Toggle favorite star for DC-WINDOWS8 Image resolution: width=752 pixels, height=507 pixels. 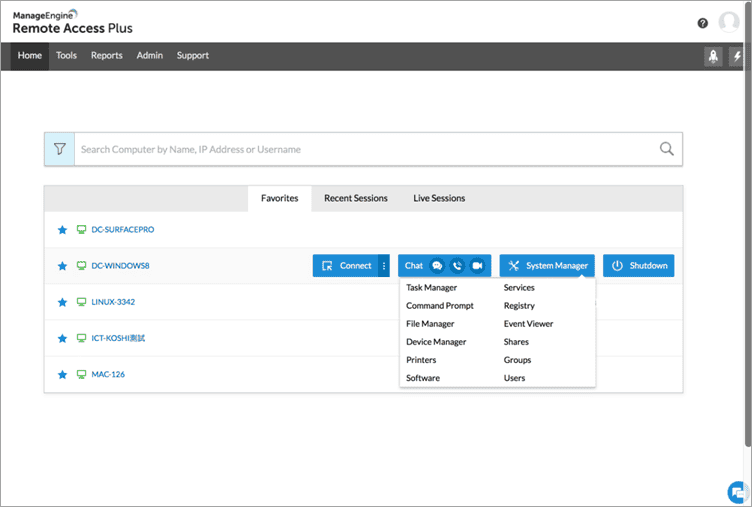point(62,266)
